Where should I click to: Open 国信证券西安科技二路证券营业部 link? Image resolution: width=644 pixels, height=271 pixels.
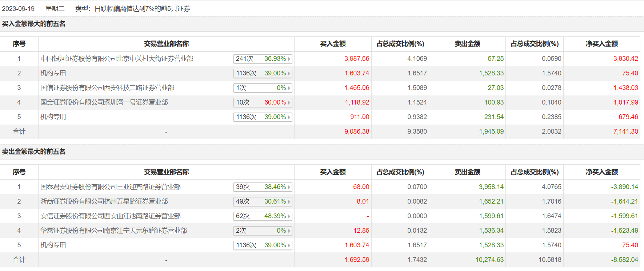click(107, 88)
